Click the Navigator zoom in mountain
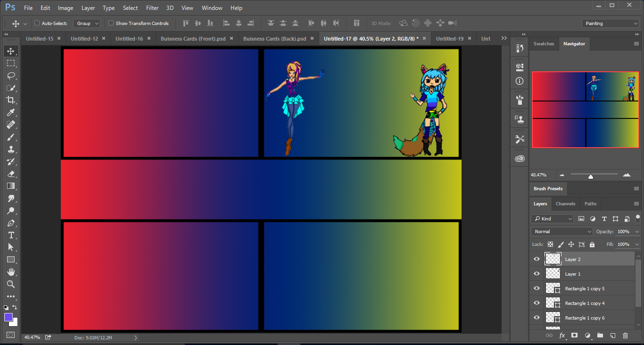This screenshot has height=345, width=644. click(627, 175)
